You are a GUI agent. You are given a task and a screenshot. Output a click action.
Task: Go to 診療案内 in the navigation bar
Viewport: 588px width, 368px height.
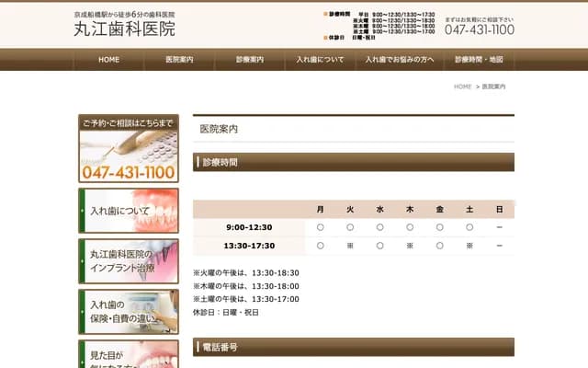tap(249, 60)
